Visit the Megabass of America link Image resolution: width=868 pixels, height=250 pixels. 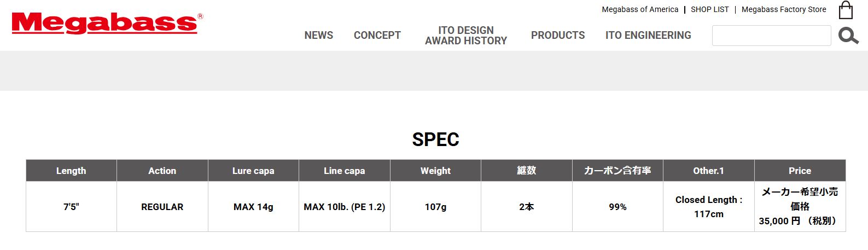click(640, 9)
